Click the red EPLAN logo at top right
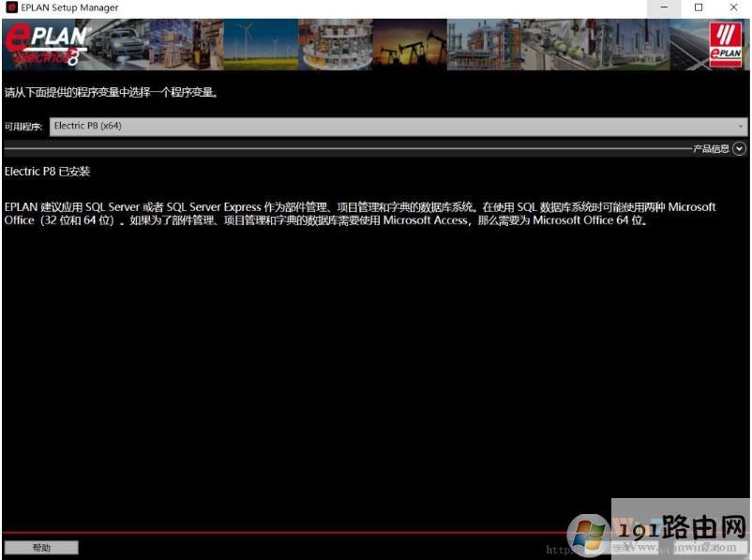The width and height of the screenshot is (752, 560). click(x=726, y=44)
